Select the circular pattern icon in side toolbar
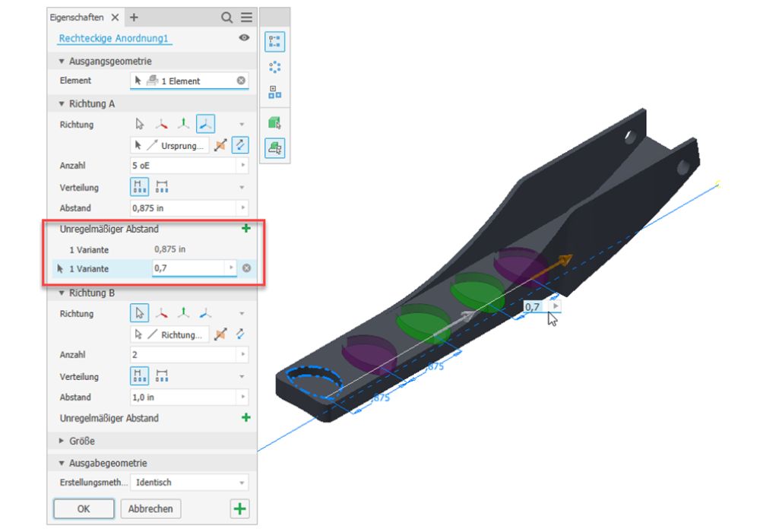This screenshot has height=532, width=760. [274, 68]
